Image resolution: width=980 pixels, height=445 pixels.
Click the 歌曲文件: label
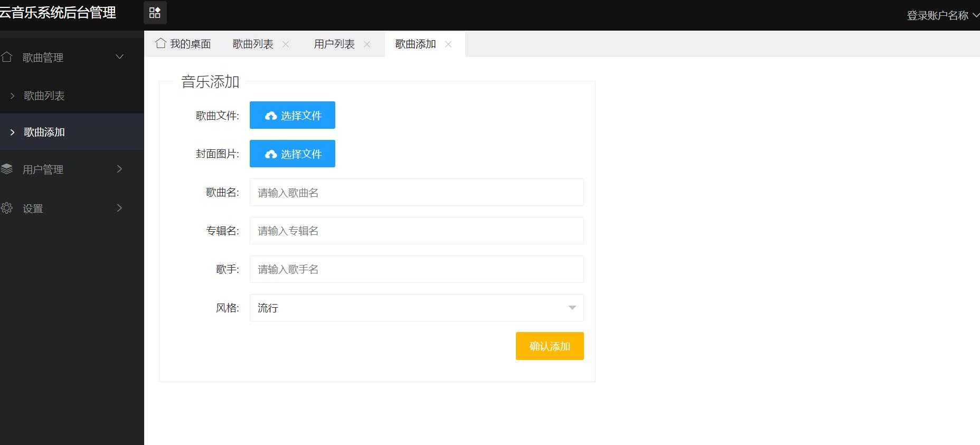tap(218, 116)
